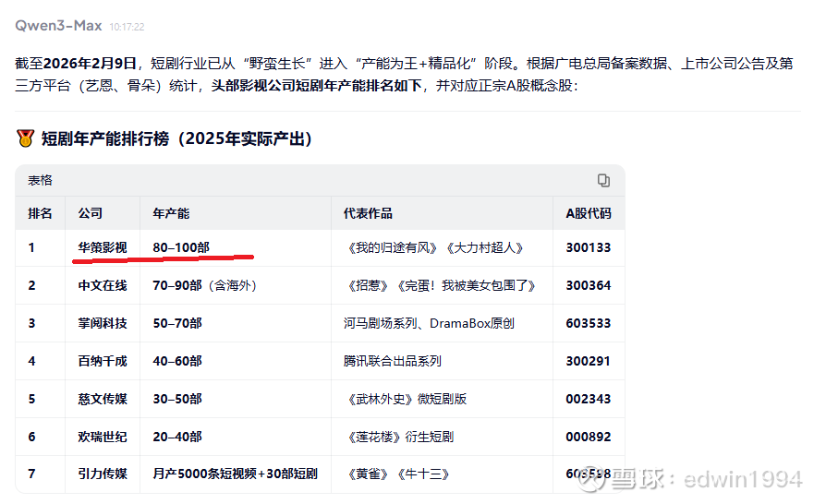Click 《我的归途有风》《大力村超人》 works cell
The image size is (826, 504).
point(435,247)
